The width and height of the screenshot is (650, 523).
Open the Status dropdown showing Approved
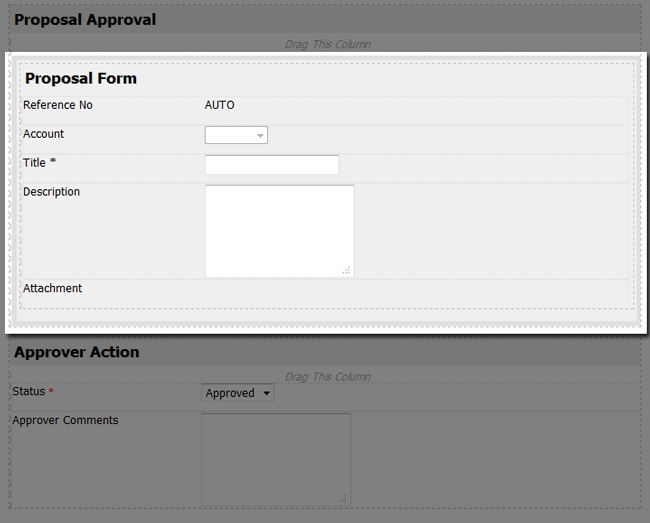point(237,393)
